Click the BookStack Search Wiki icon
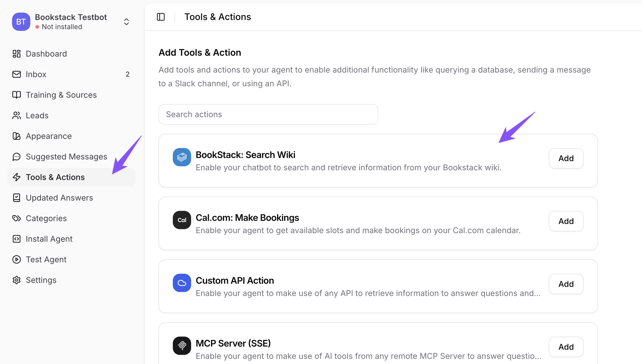Viewport: 642px width, 364px height. (x=182, y=157)
